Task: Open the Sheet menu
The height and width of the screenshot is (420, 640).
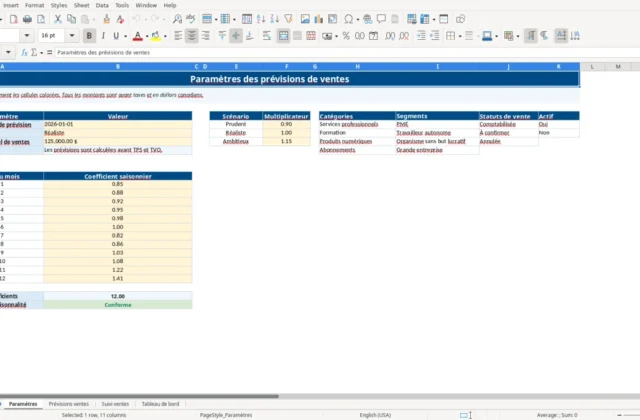Action: pyautogui.click(x=81, y=5)
